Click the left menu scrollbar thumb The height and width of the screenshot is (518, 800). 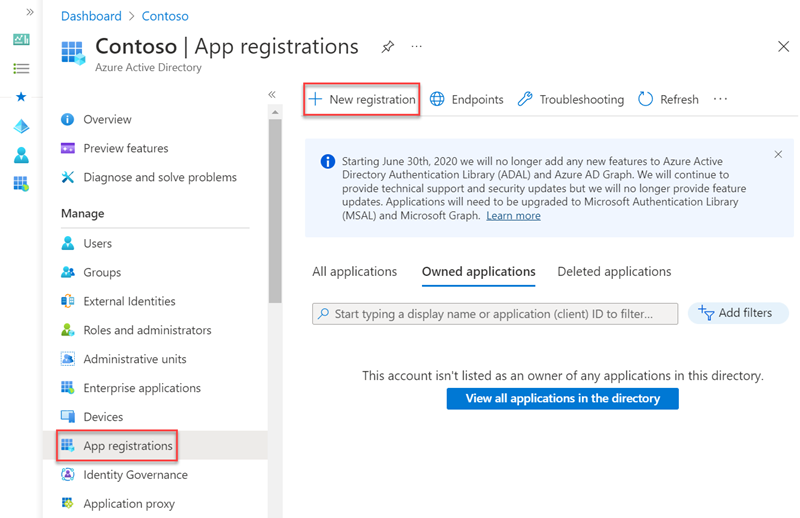[x=275, y=211]
